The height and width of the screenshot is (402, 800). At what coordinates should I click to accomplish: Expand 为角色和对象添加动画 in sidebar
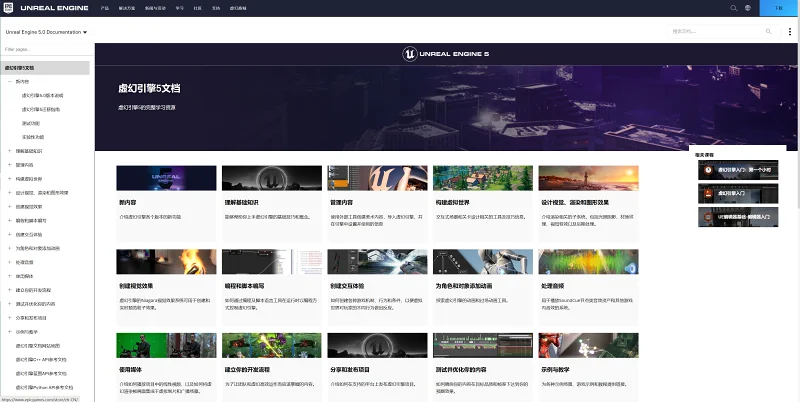point(10,248)
